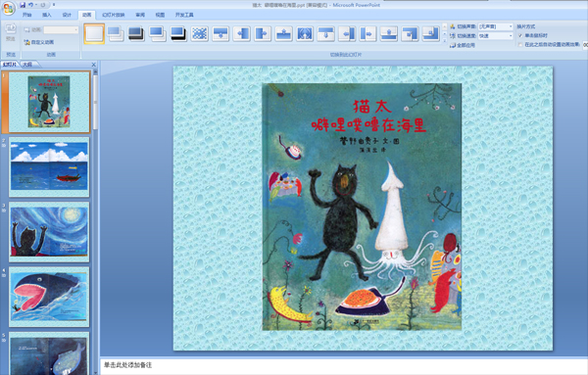Image resolution: width=588 pixels, height=375 pixels.
Task: Open the 动画 animation effect combo box
Action: (61, 29)
